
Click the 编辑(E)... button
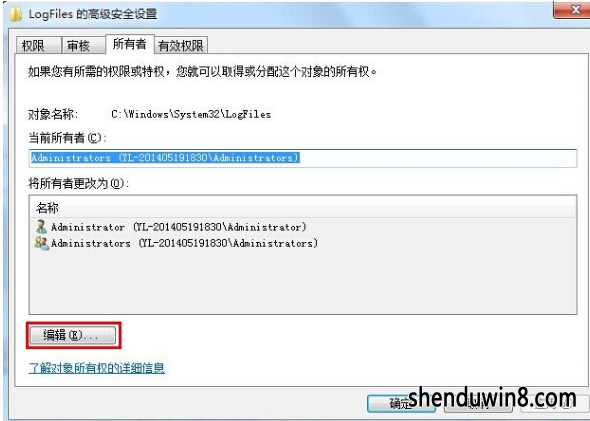pos(73,335)
